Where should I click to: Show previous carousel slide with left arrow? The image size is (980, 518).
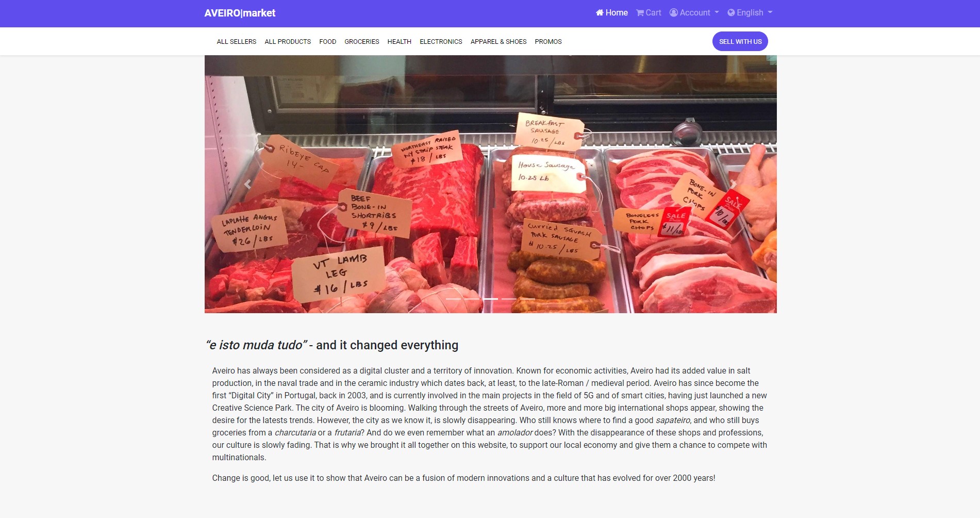point(247,184)
